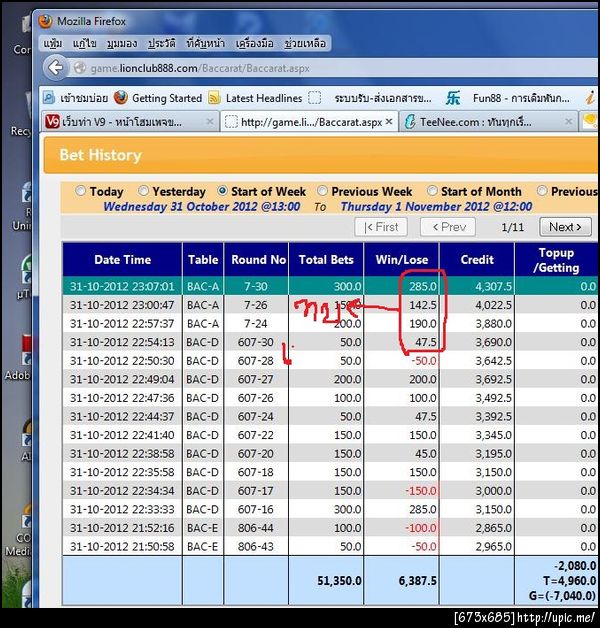Open the ที่คั่นหน้า (Bookmarks) menu
Viewport: 600px width, 628px height.
coord(205,43)
